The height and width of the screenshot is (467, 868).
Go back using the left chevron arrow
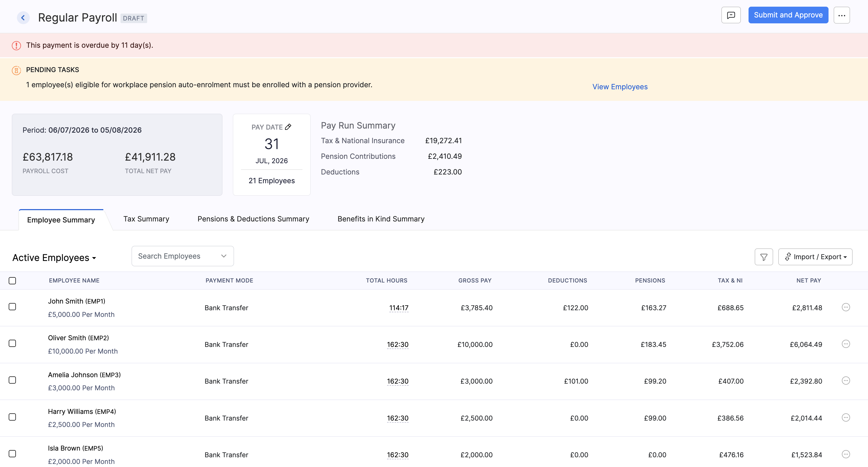[23, 17]
